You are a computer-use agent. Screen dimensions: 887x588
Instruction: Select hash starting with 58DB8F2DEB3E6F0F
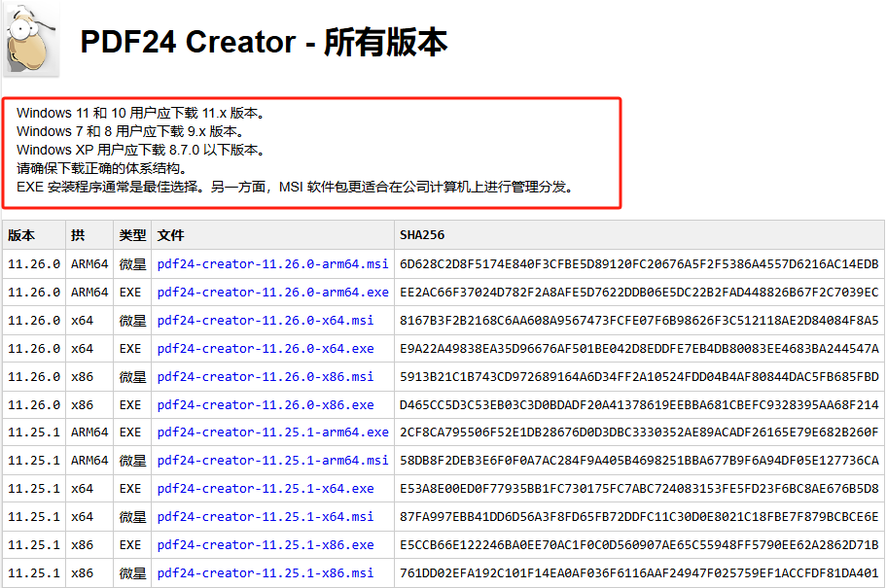tap(639, 461)
